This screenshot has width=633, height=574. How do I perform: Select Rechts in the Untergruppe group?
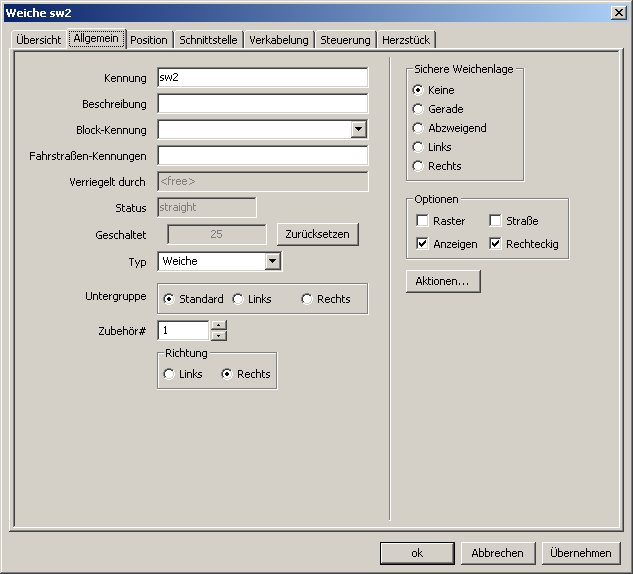[x=307, y=299]
